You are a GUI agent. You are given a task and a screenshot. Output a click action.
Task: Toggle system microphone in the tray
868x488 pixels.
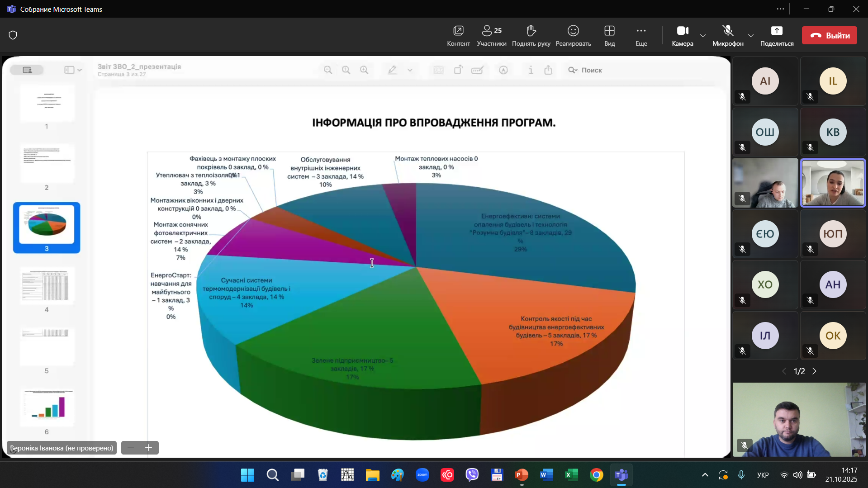(x=741, y=475)
